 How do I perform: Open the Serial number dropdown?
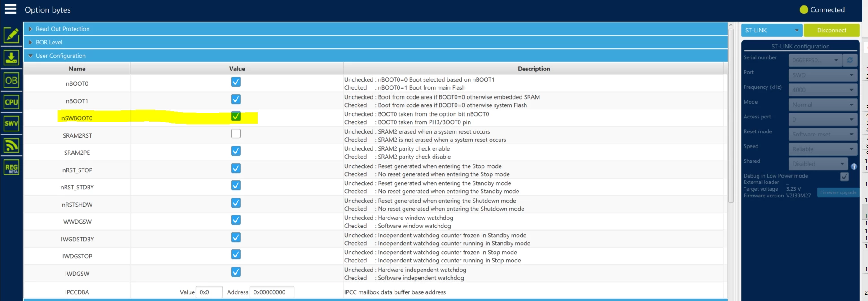tap(815, 60)
